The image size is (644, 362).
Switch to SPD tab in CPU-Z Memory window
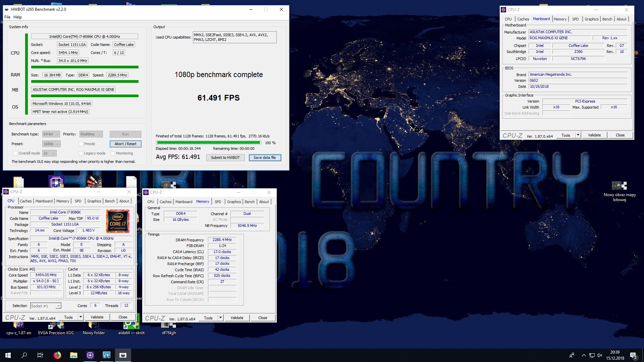click(x=218, y=202)
